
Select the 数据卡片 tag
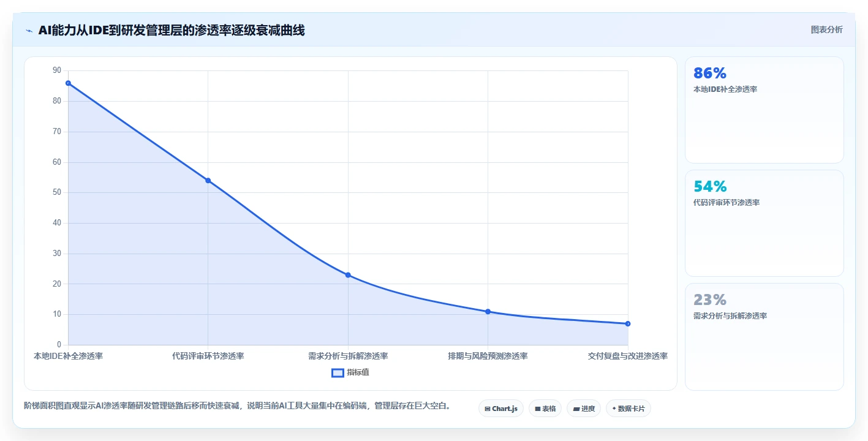click(x=628, y=409)
